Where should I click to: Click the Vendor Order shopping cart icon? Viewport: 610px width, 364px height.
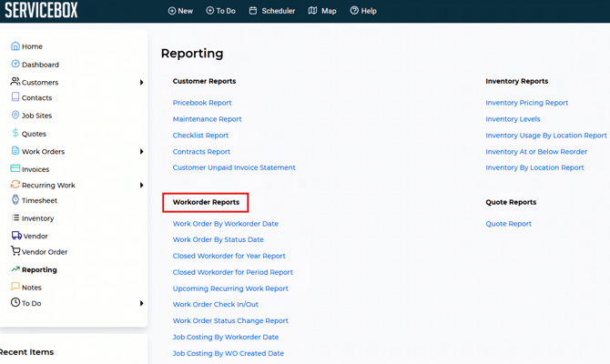click(15, 251)
